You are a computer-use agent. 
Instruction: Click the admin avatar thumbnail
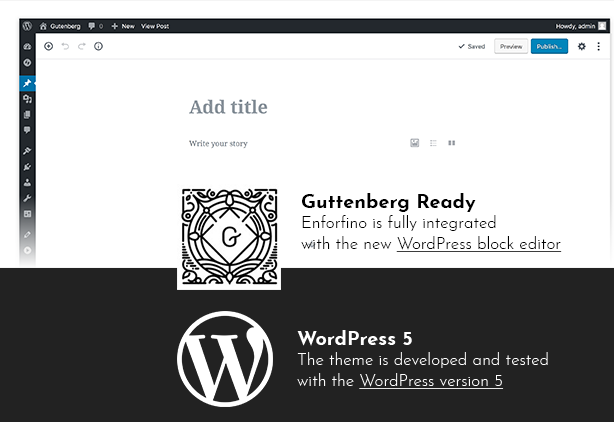pyautogui.click(x=602, y=26)
